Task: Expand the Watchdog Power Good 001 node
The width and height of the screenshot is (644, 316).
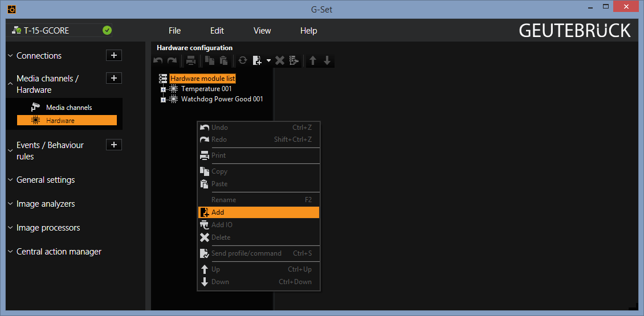Action: [x=163, y=100]
